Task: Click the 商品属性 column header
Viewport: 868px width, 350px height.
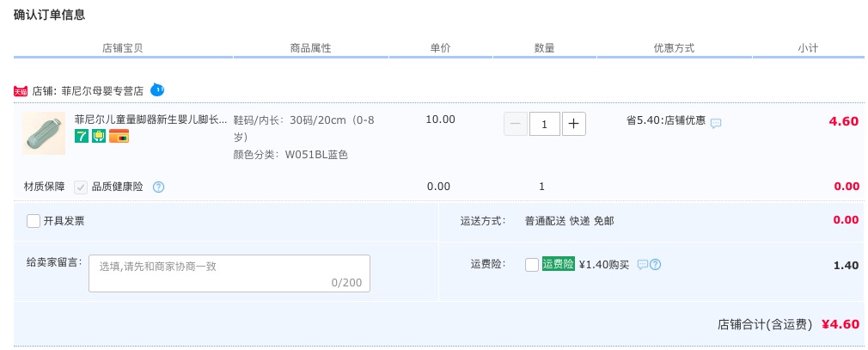Action: click(310, 48)
